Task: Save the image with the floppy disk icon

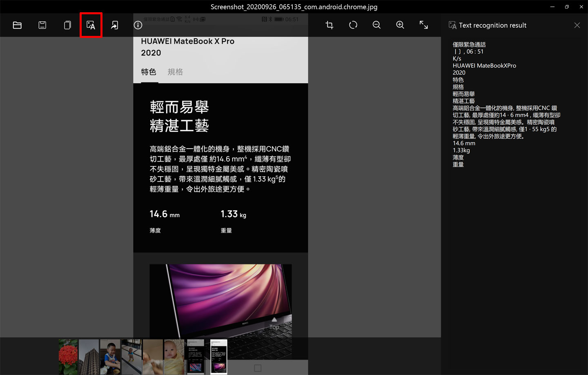Action: (42, 25)
